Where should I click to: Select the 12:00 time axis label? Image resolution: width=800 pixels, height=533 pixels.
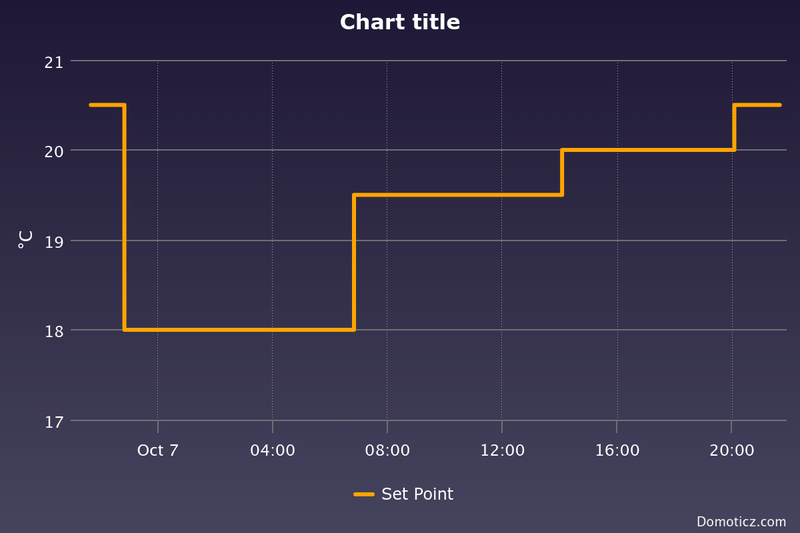[x=502, y=451]
